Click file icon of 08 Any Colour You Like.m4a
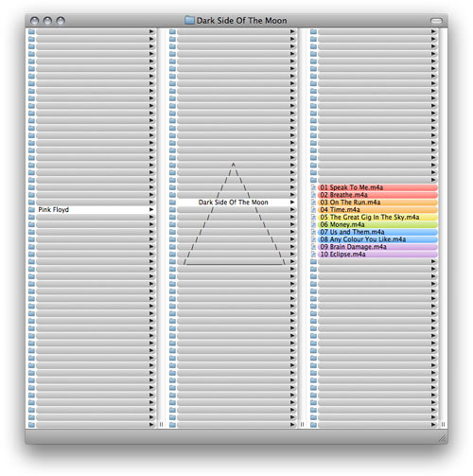Screen dimensions: 473x476 (313, 239)
